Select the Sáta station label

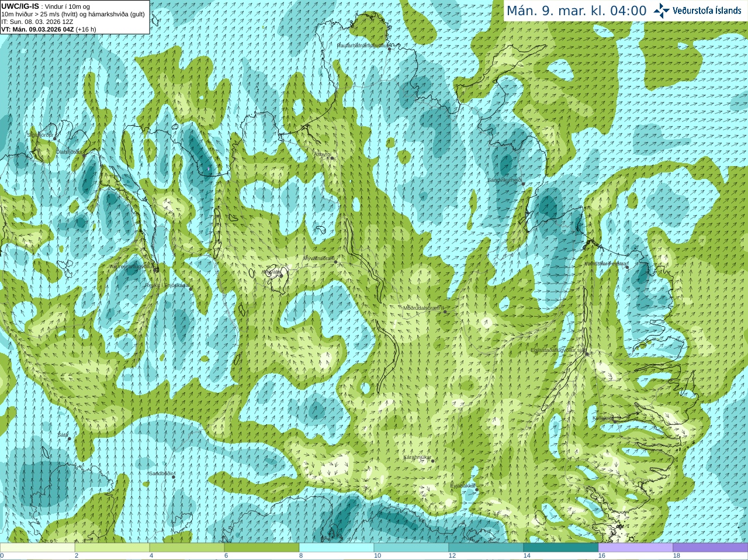point(63,435)
